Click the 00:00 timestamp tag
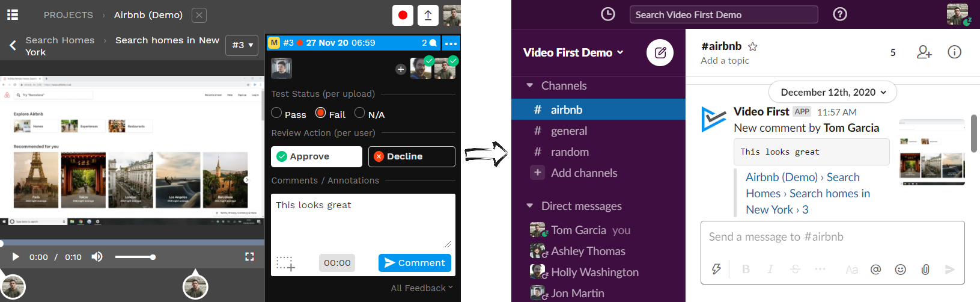This screenshot has width=980, height=302. (x=337, y=263)
